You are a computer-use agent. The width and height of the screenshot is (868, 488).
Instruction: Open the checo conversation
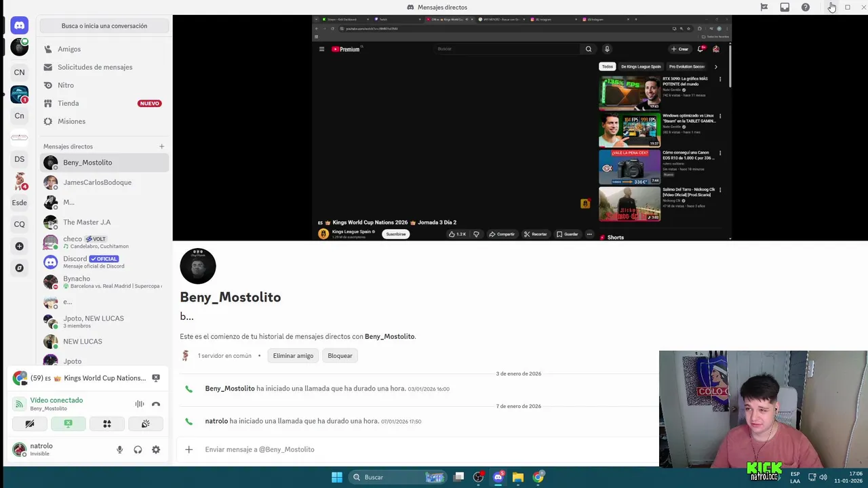coord(104,242)
